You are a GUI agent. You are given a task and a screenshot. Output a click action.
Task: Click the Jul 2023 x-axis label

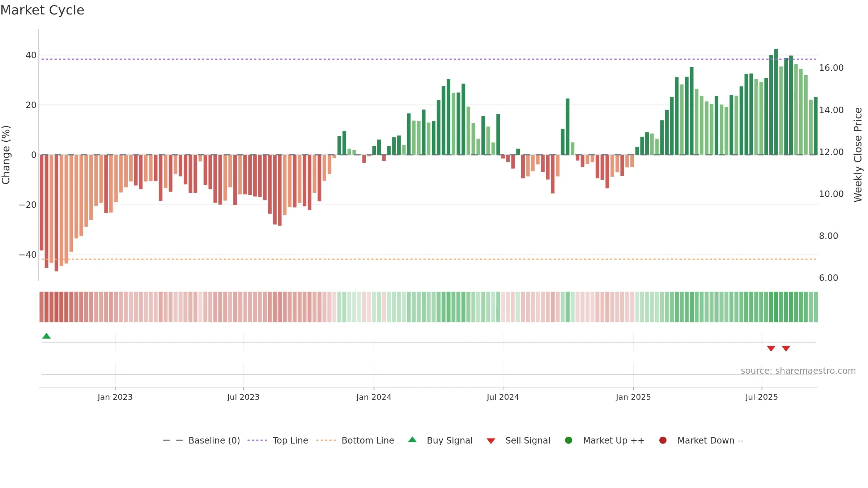click(x=243, y=397)
